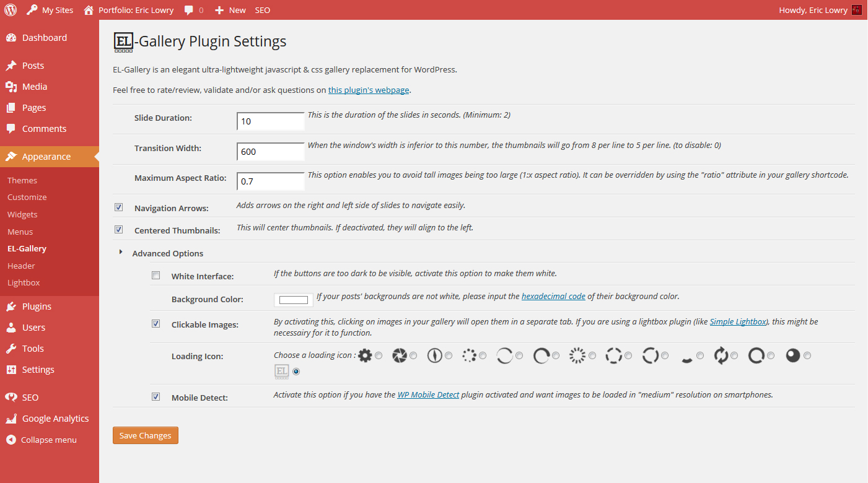Select EL-Gallery submenu item
The height and width of the screenshot is (483, 868).
coord(27,248)
